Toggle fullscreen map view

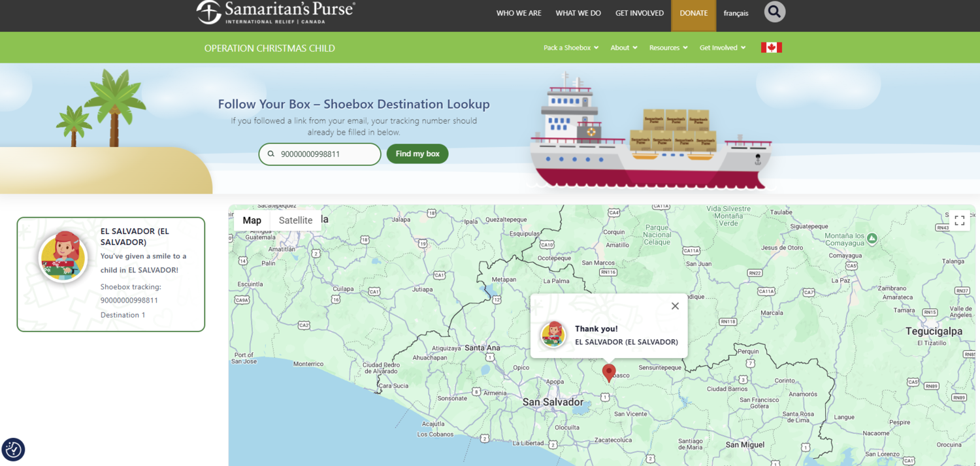(x=960, y=220)
